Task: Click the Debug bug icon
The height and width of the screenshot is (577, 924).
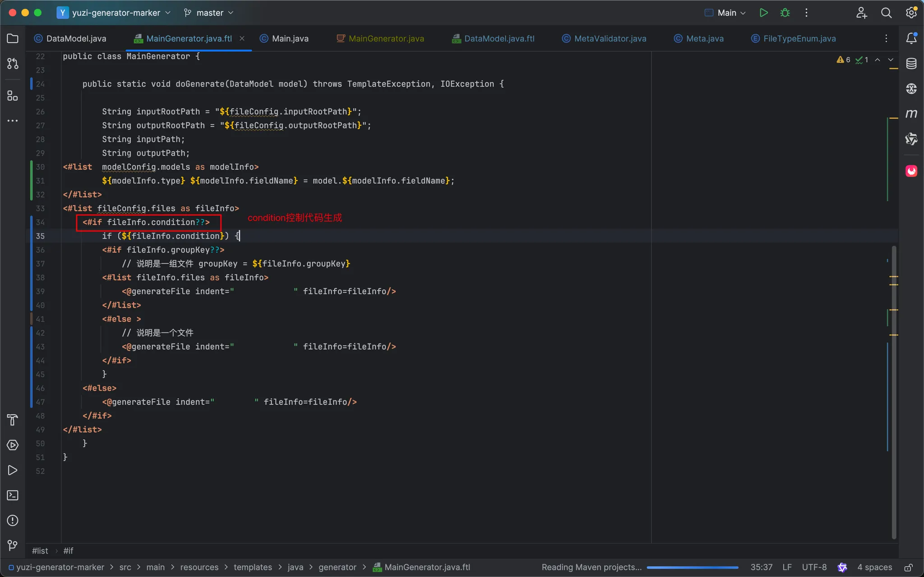Action: [x=785, y=13]
